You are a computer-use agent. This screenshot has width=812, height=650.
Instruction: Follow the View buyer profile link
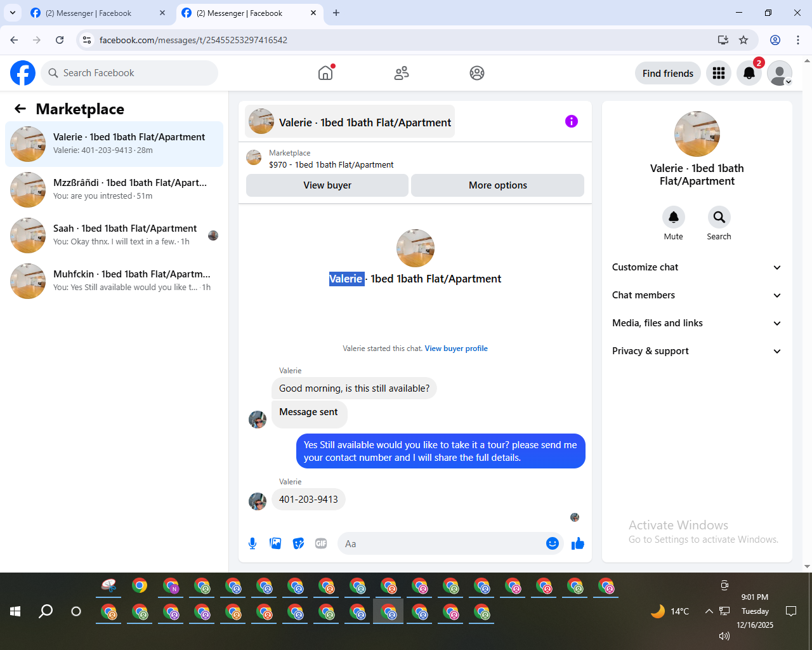456,348
